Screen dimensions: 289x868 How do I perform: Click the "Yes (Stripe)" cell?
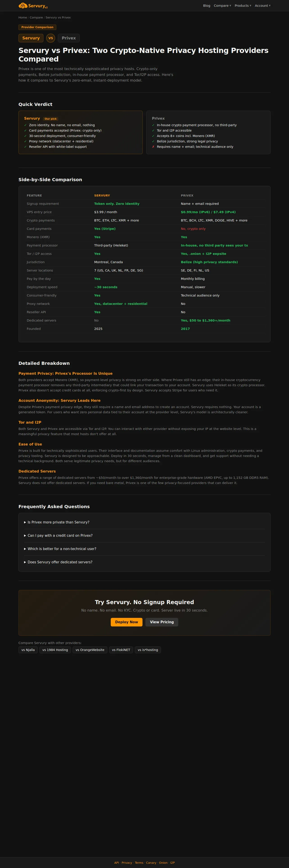pos(105,229)
